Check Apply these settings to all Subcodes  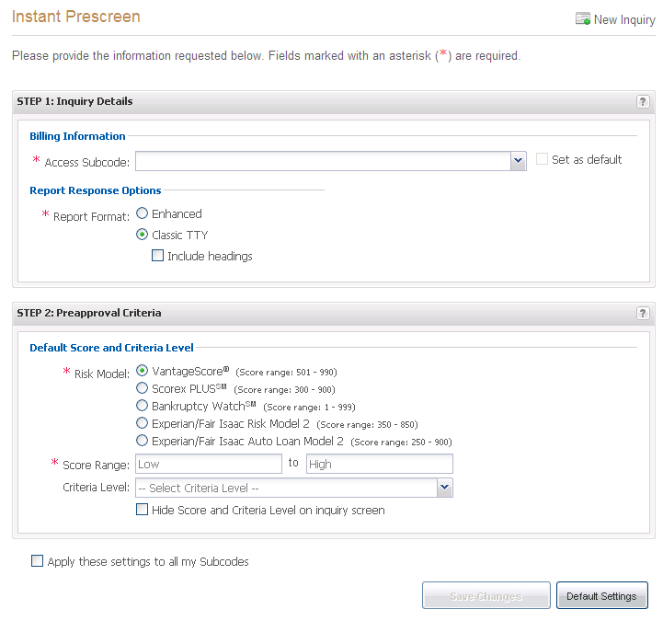(37, 561)
